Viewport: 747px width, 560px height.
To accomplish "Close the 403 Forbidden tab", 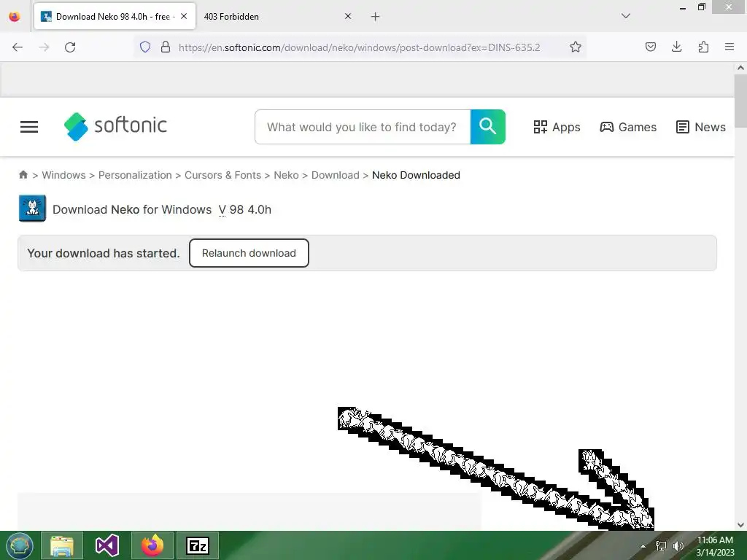I will [348, 16].
